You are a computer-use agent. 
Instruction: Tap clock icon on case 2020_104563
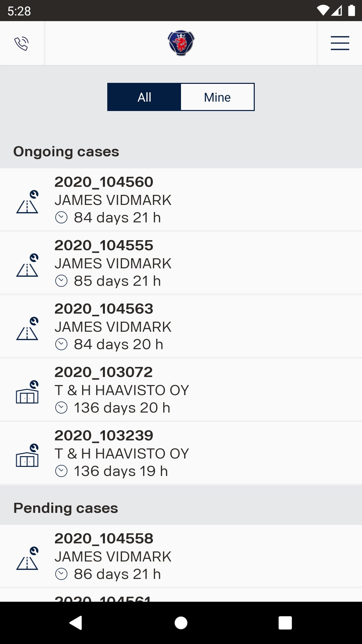click(61, 344)
